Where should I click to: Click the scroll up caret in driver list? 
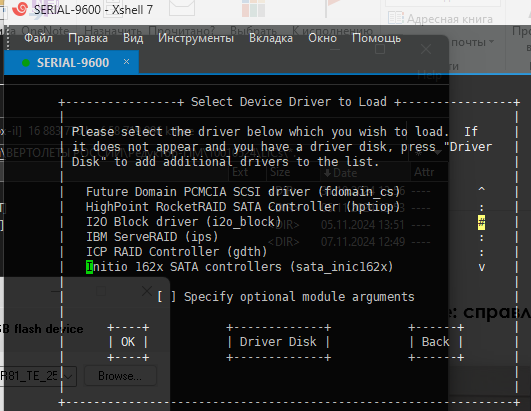pos(481,190)
